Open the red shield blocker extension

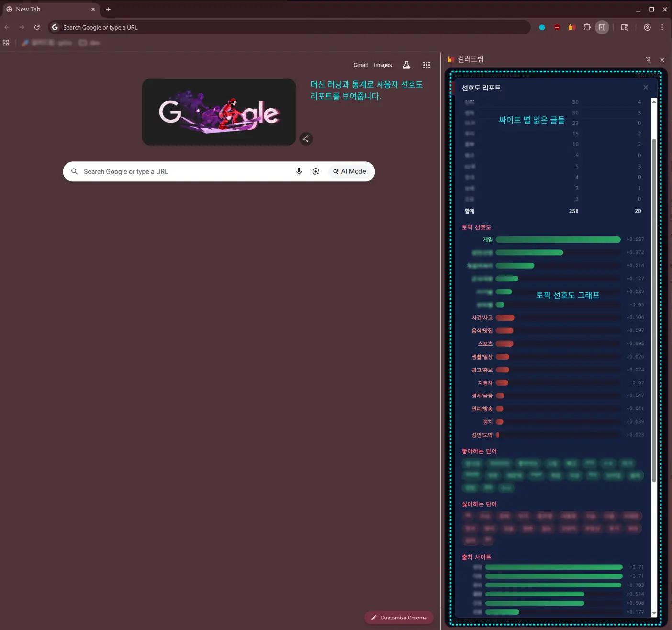[x=557, y=27]
